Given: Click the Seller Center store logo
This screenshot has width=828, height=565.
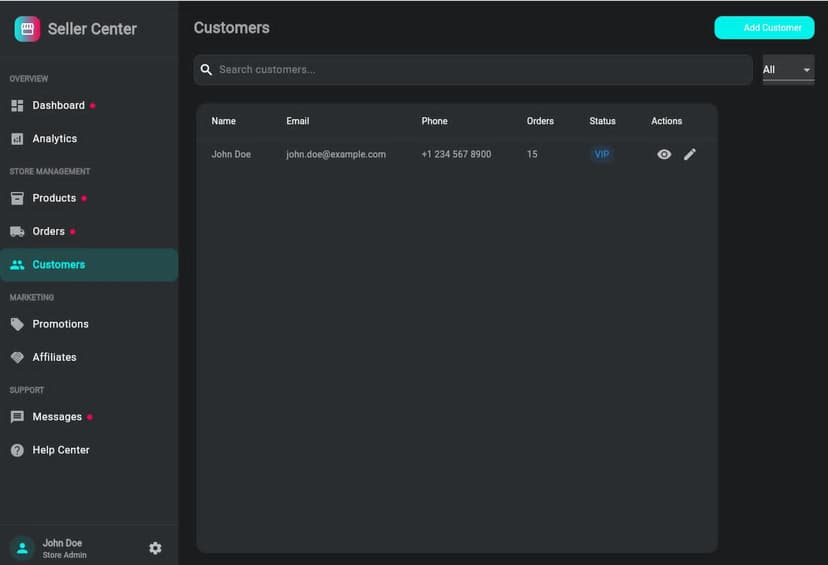Looking at the screenshot, I should (27, 29).
